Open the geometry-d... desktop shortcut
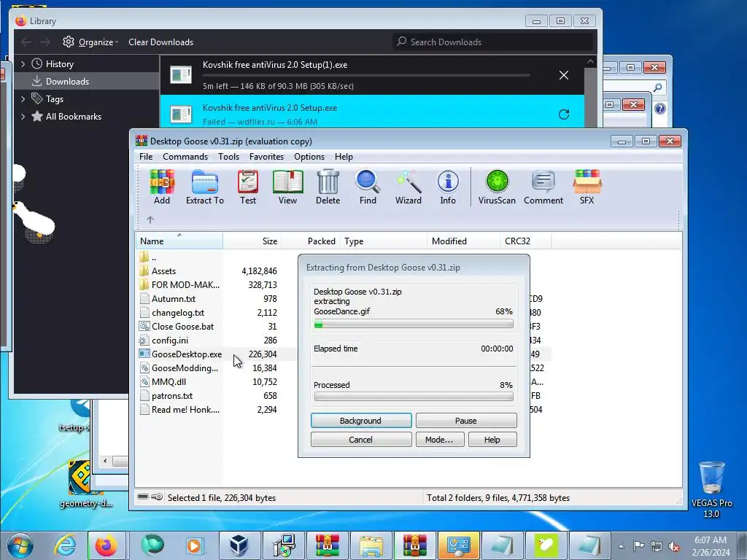The image size is (747, 560). 86,483
